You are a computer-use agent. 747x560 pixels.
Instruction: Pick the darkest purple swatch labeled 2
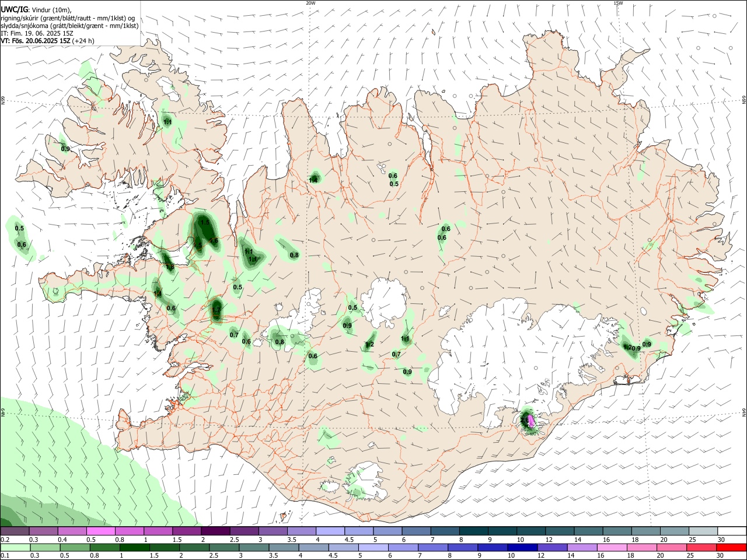[215, 531]
